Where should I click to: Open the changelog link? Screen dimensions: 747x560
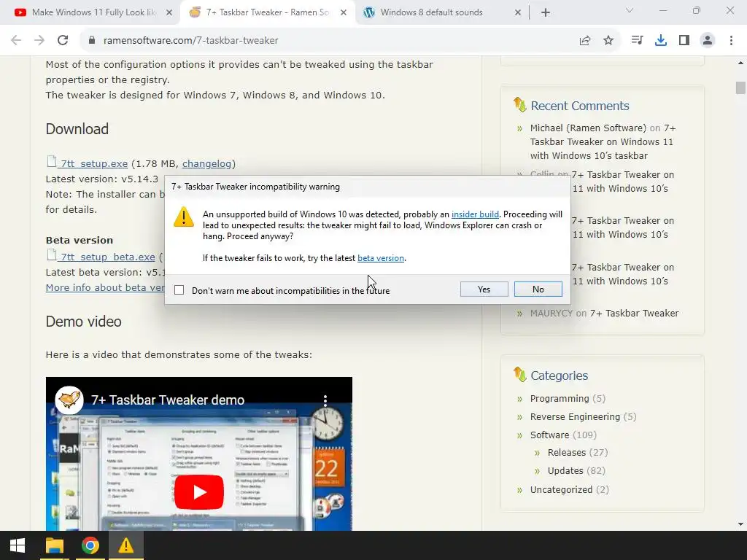(x=206, y=163)
